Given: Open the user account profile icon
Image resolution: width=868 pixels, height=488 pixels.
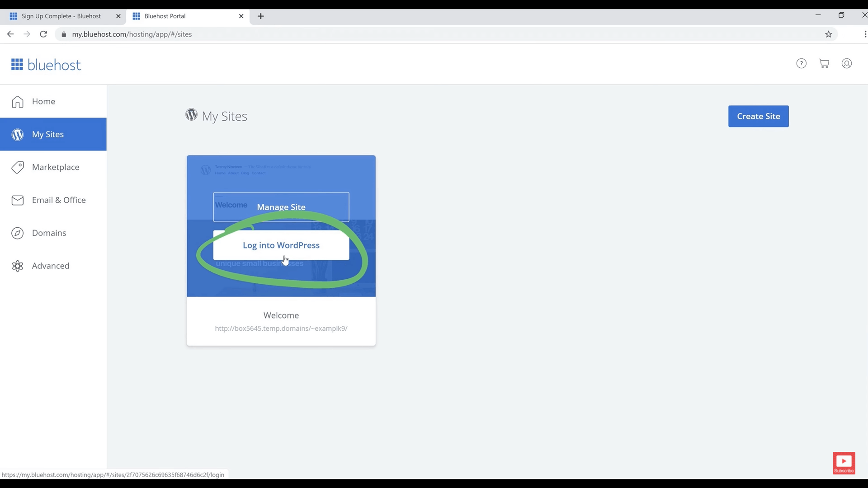Looking at the screenshot, I should (846, 64).
